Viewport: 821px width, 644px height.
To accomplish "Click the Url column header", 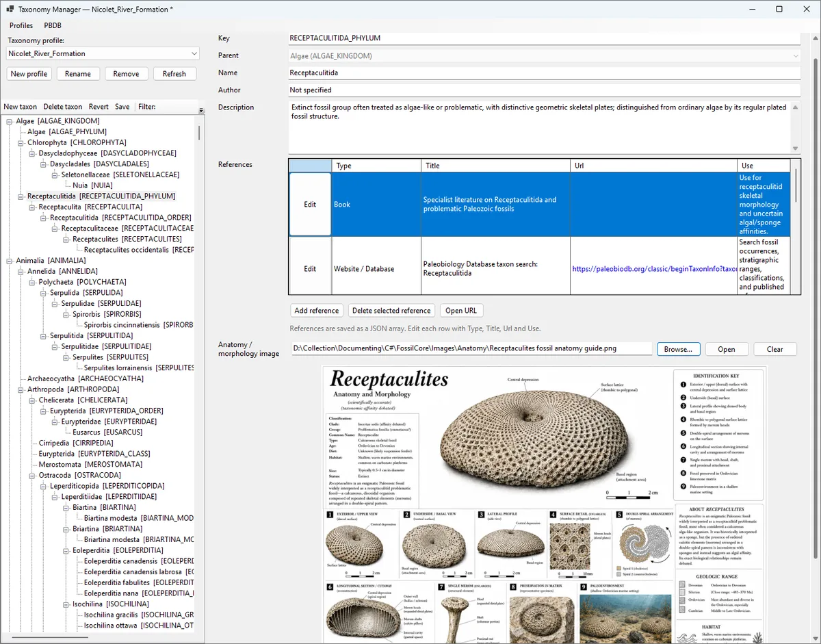I will [653, 166].
